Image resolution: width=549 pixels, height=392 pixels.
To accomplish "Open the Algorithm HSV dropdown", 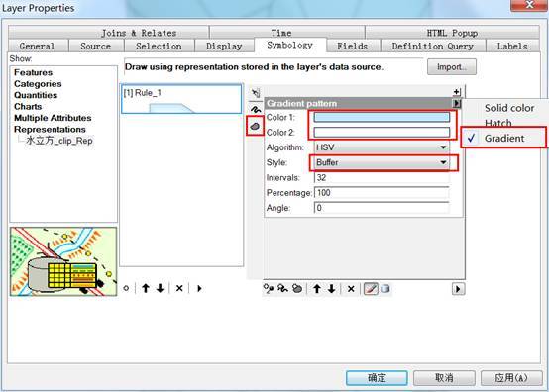I will click(382, 147).
